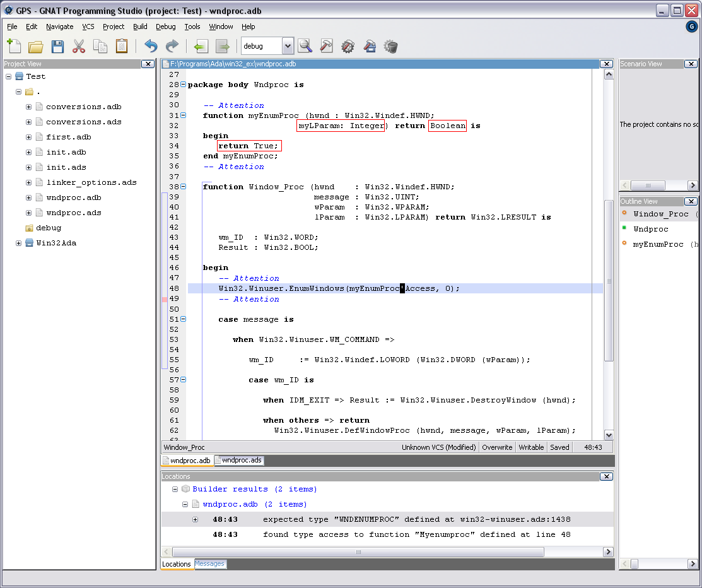Click the Paste clipboard icon
Viewport: 702px width, 588px height.
tap(121, 46)
